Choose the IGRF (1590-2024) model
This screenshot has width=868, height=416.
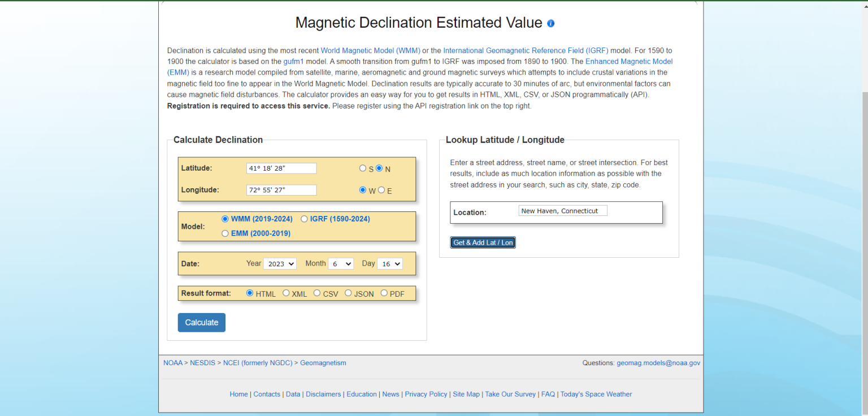click(x=304, y=219)
